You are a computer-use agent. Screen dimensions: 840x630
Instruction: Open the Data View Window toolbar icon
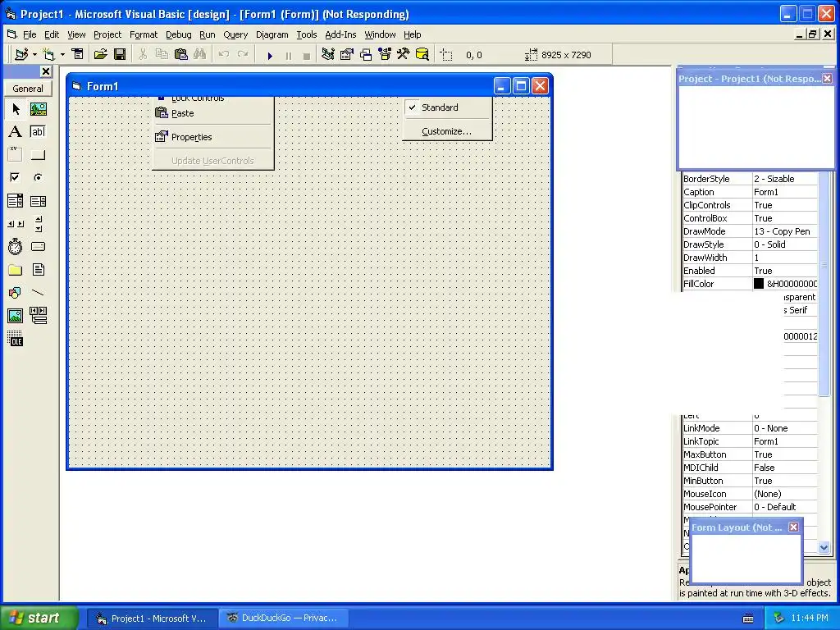click(422, 55)
